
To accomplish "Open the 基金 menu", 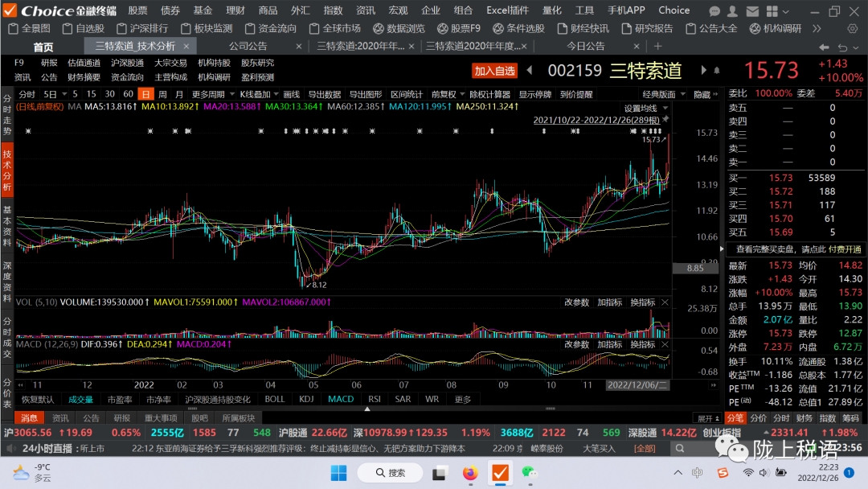I will (x=203, y=10).
